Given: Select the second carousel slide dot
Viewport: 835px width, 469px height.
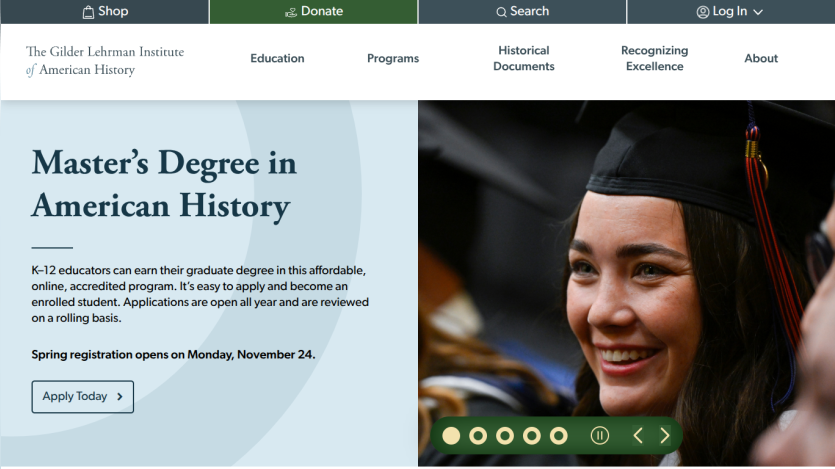Looking at the screenshot, I should (x=478, y=436).
